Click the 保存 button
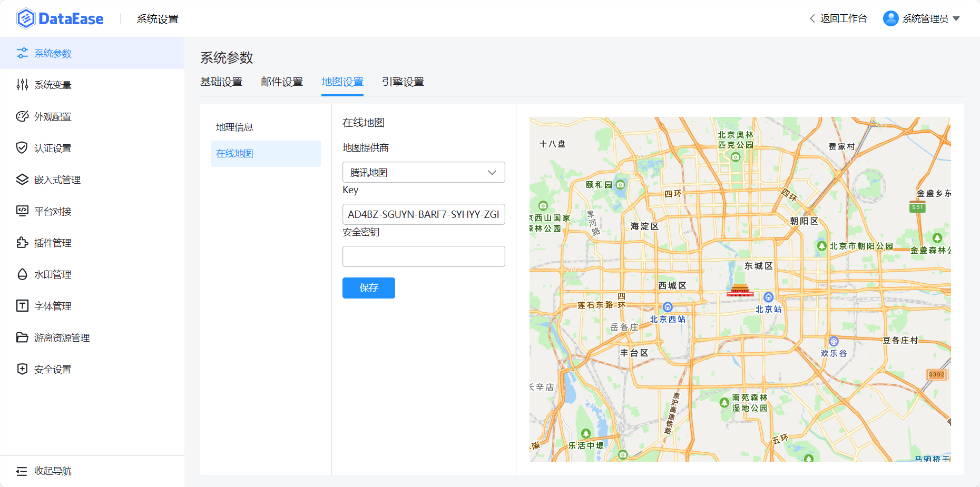Screen dimensions: 980x487 coord(369,288)
